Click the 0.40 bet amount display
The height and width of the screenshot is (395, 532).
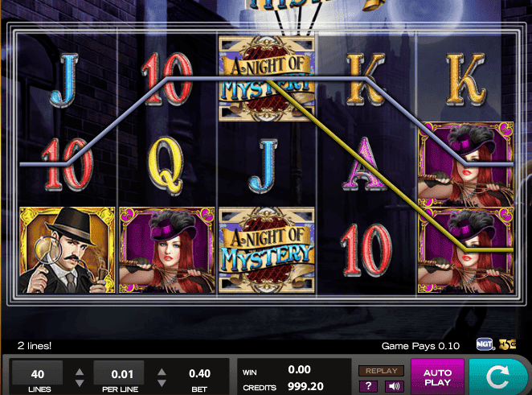coord(199,373)
